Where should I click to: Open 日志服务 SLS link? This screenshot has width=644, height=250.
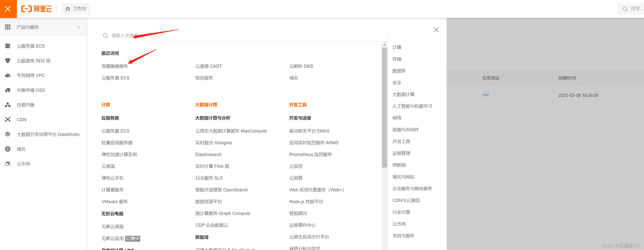tap(209, 178)
